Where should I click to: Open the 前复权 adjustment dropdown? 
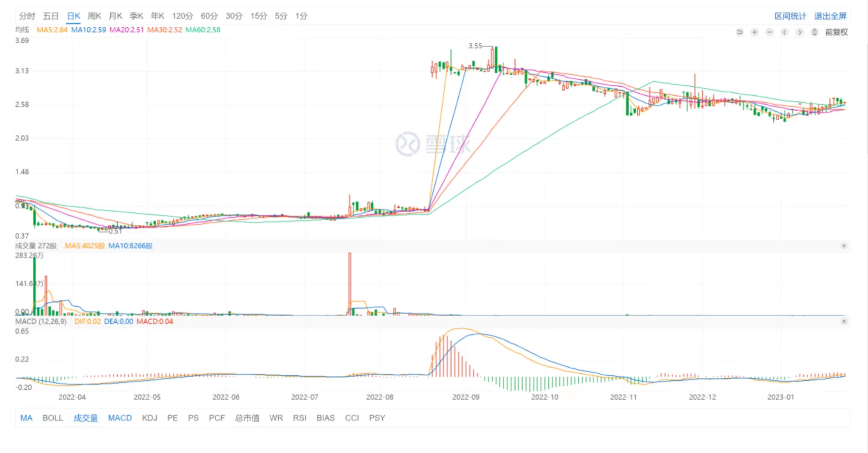coord(836,32)
